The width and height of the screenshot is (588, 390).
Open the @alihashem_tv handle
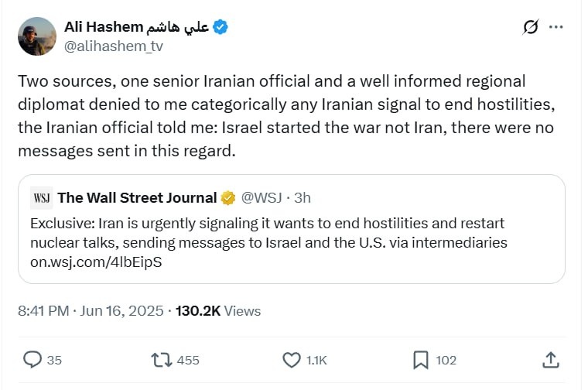[114, 46]
